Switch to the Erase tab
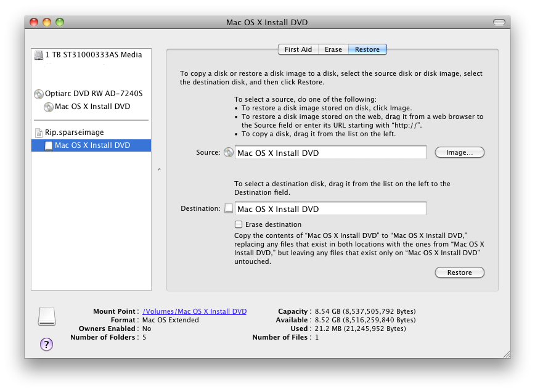This screenshot has width=535, height=392. click(333, 49)
